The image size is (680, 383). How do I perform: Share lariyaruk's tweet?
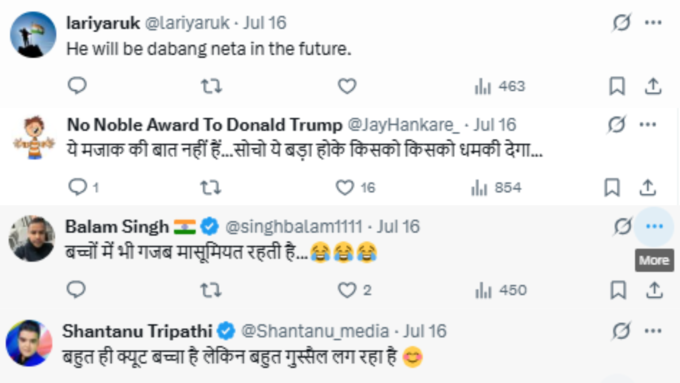coord(653,86)
